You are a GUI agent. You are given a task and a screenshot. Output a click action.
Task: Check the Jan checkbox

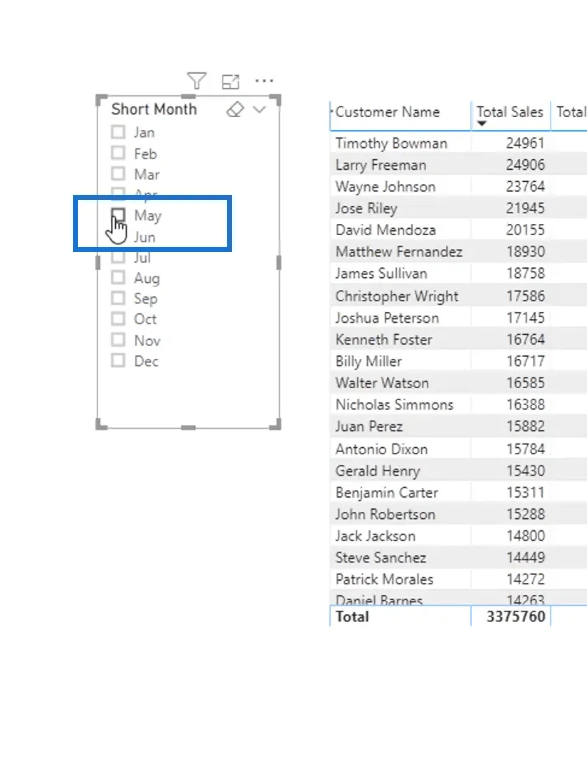point(118,132)
